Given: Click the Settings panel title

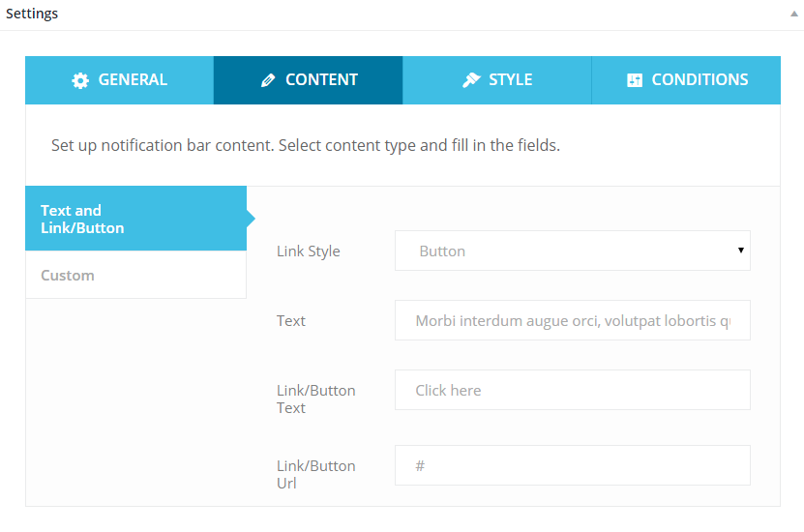Looking at the screenshot, I should [32, 15].
